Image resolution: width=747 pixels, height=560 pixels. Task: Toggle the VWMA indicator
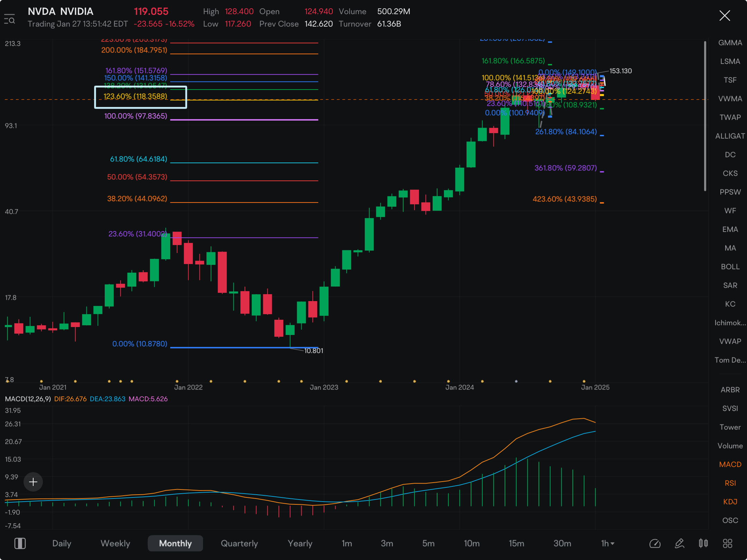click(x=730, y=99)
